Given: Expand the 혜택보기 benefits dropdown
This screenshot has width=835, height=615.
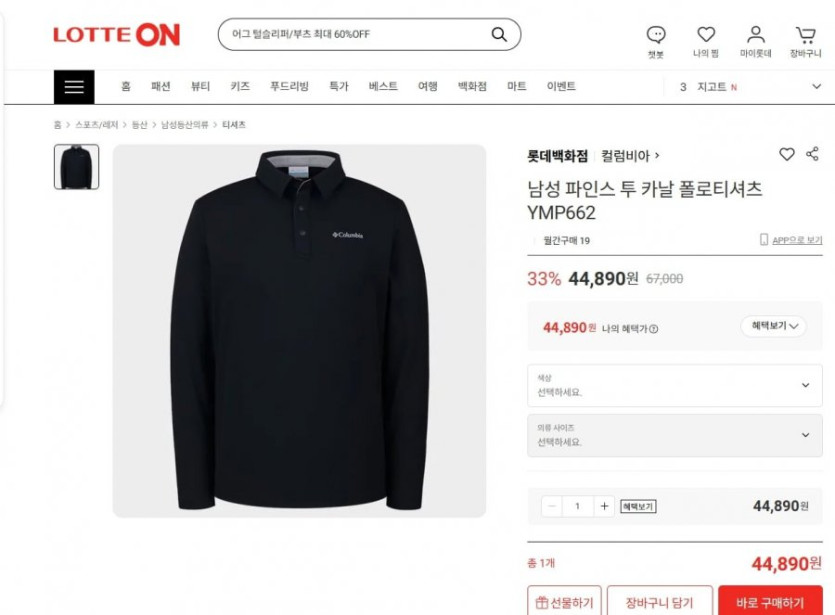Looking at the screenshot, I should click(x=774, y=326).
